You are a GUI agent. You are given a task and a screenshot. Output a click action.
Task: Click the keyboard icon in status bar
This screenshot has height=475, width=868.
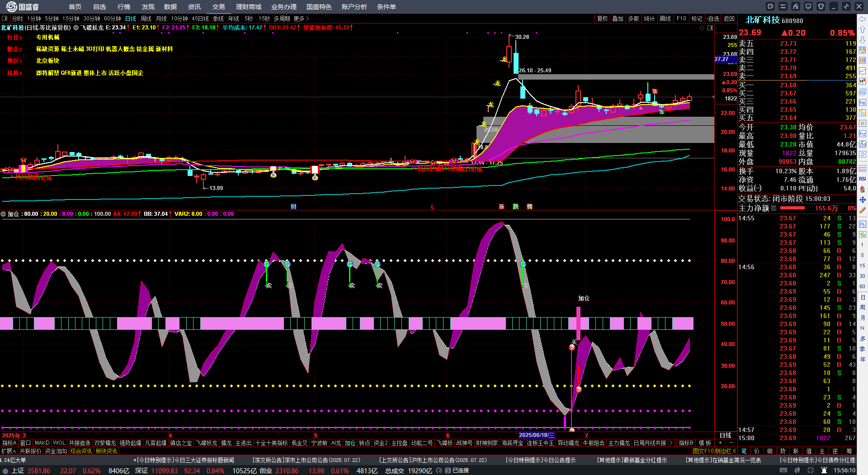tap(783, 470)
